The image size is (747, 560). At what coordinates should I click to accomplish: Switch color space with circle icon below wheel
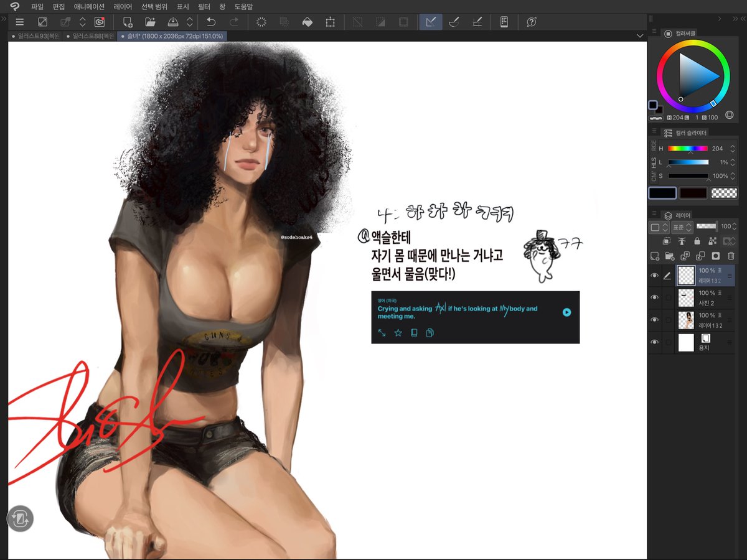tap(730, 116)
